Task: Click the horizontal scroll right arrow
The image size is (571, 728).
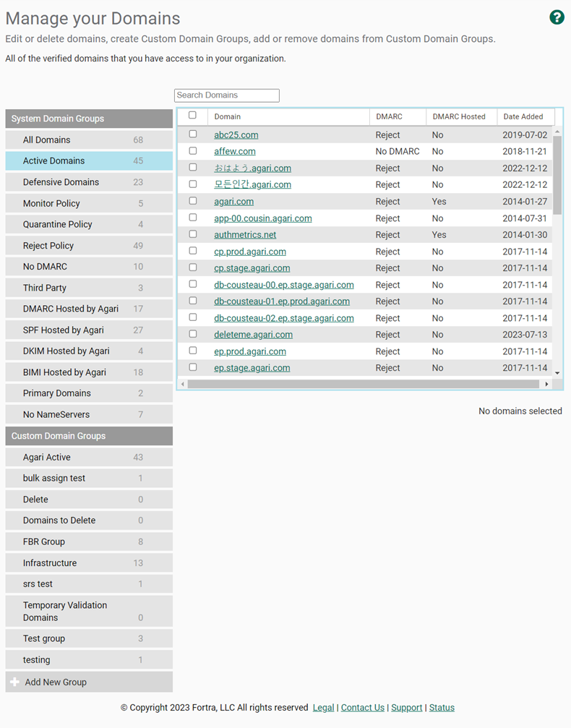Action: pyautogui.click(x=546, y=384)
